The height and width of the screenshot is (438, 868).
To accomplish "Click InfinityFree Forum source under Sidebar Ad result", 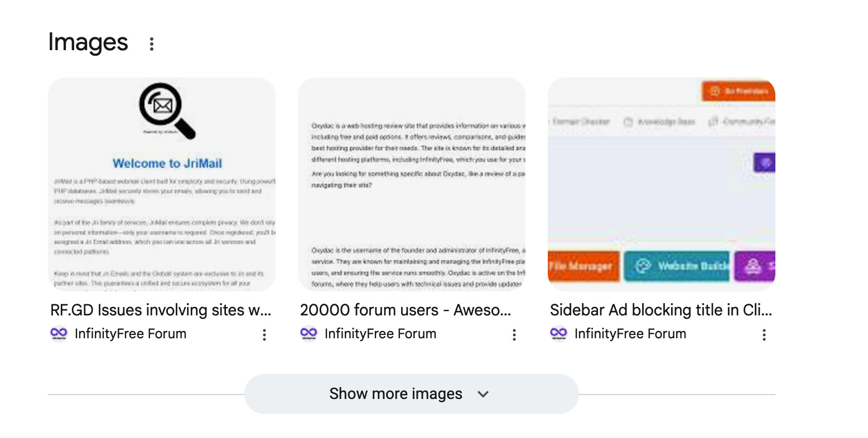I will coord(630,334).
